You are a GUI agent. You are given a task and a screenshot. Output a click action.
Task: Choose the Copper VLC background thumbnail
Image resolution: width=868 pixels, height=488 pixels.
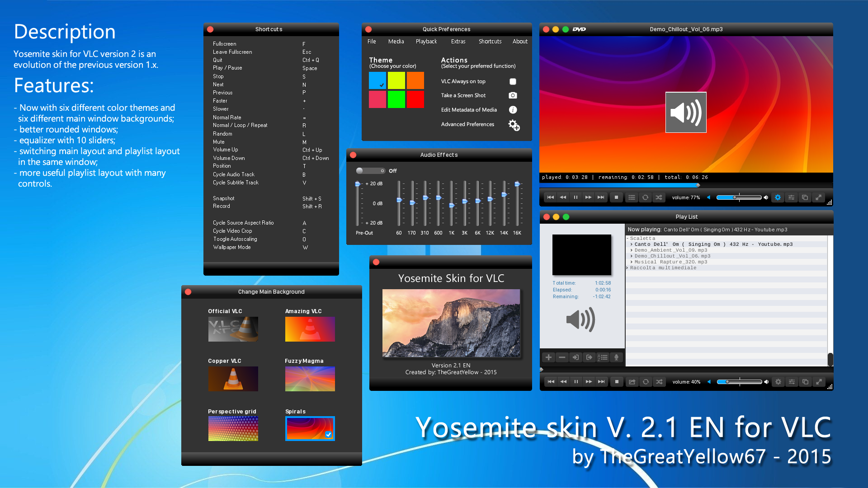pos(233,379)
